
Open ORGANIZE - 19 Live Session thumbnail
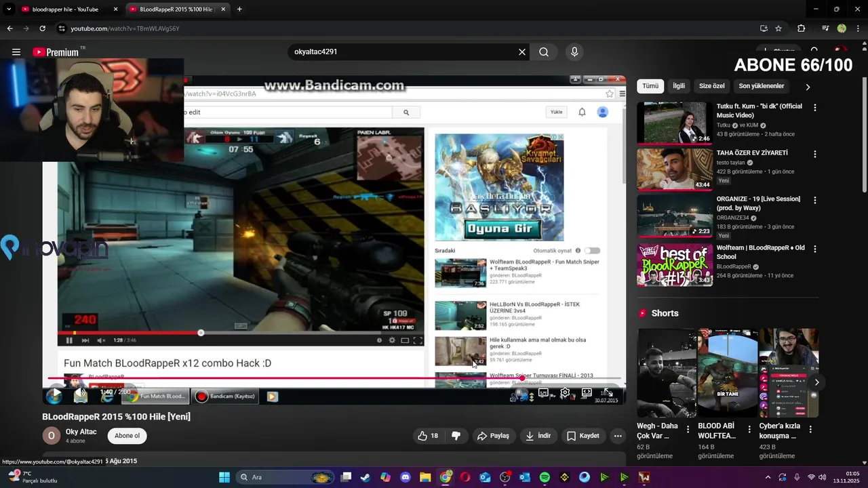pos(675,216)
